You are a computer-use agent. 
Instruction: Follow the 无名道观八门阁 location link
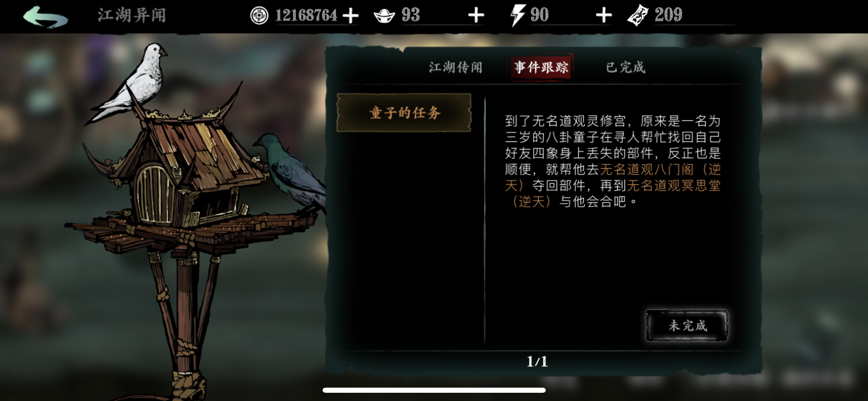647,169
